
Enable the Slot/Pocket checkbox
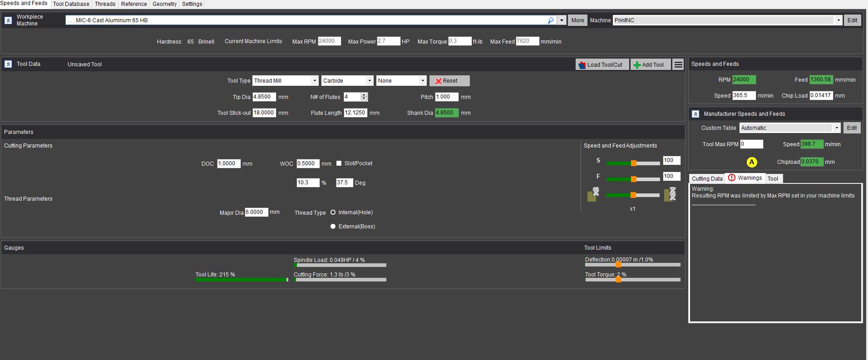pos(339,163)
